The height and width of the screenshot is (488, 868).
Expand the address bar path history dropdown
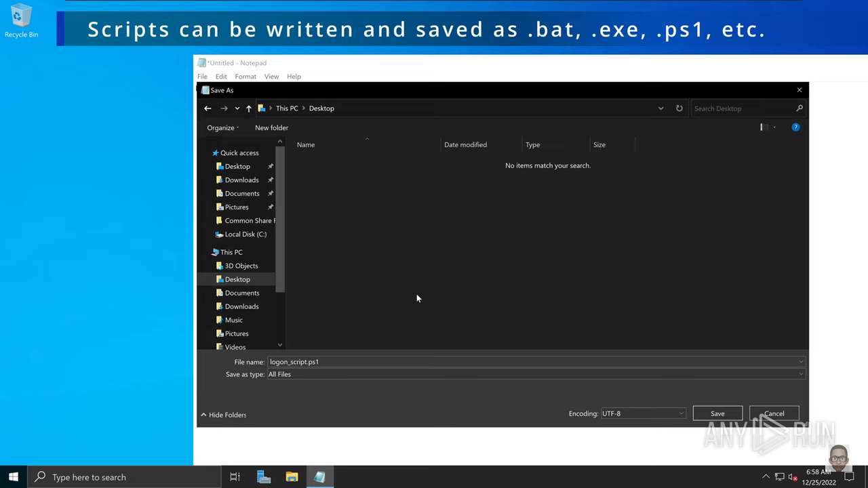pos(660,108)
